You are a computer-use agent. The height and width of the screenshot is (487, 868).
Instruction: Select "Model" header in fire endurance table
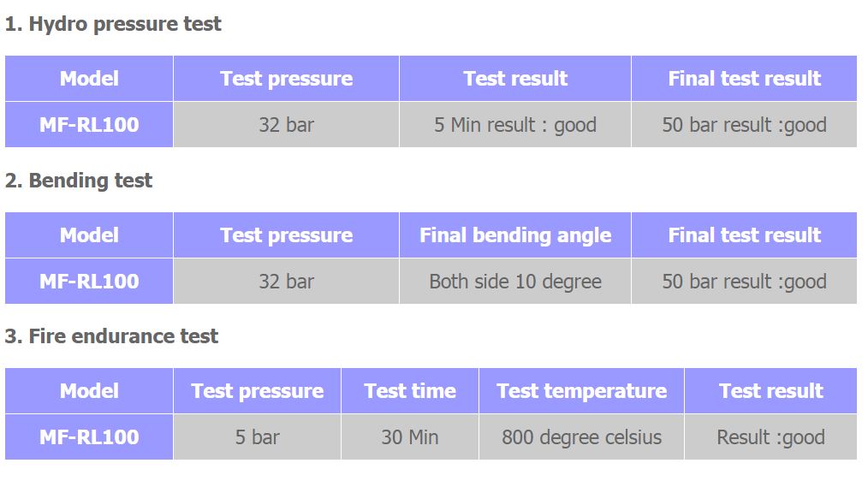pos(89,391)
